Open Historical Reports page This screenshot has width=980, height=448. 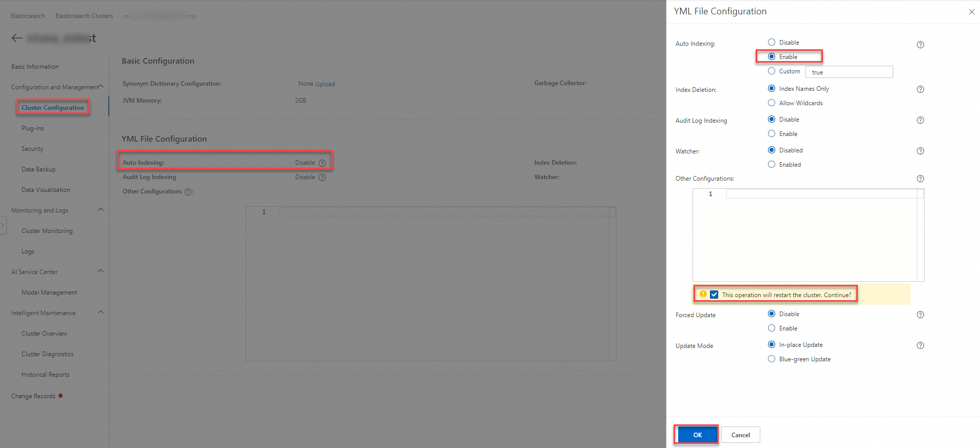click(x=46, y=375)
